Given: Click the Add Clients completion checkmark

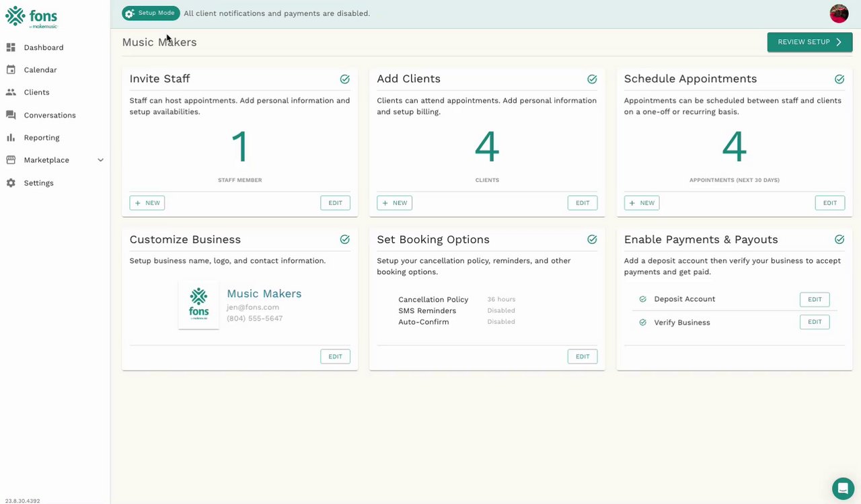Looking at the screenshot, I should pyautogui.click(x=592, y=79).
